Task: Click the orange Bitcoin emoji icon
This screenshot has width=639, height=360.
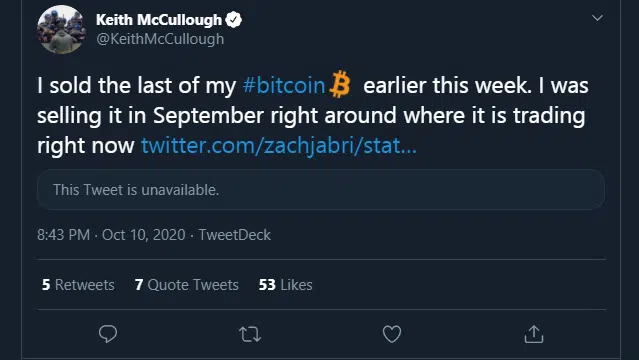Action: [339, 84]
